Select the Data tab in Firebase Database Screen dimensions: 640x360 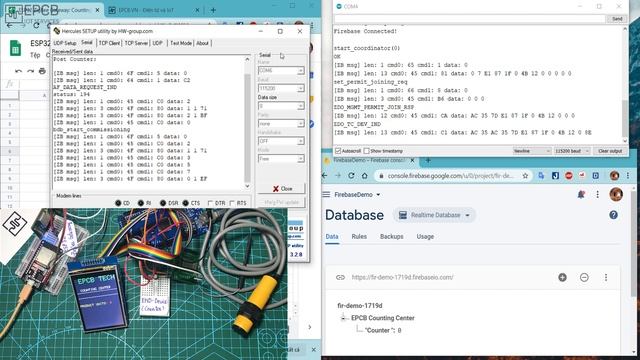click(x=332, y=237)
